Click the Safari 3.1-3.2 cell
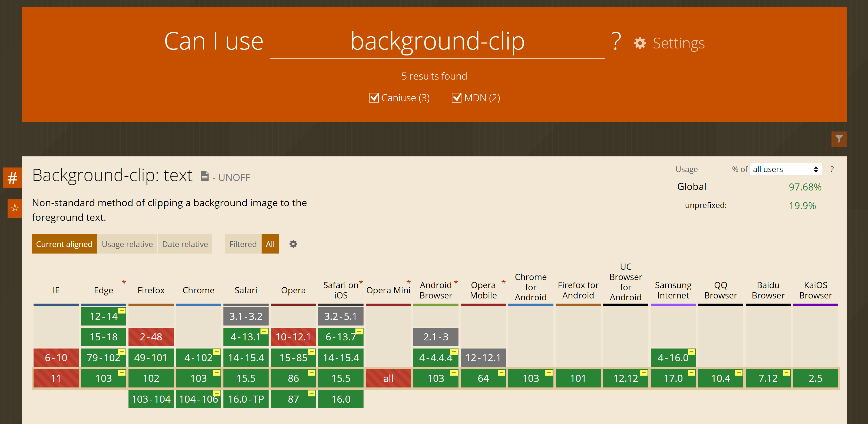Screen dimensions: 868x424 246,316
